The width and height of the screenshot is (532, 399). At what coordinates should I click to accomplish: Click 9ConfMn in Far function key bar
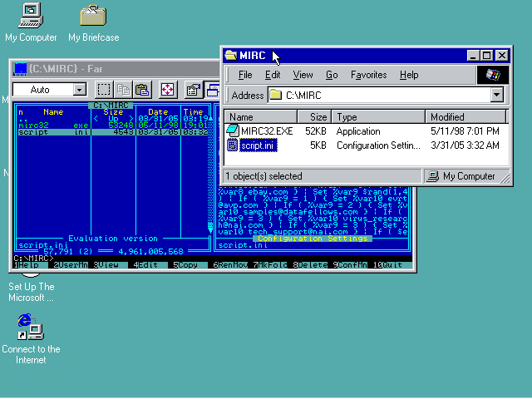click(350, 265)
